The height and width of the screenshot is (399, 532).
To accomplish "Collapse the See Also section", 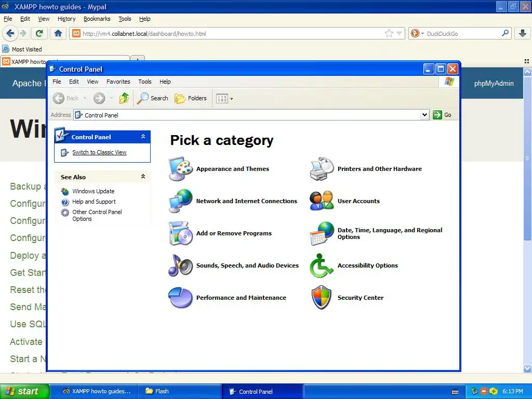I will point(143,177).
